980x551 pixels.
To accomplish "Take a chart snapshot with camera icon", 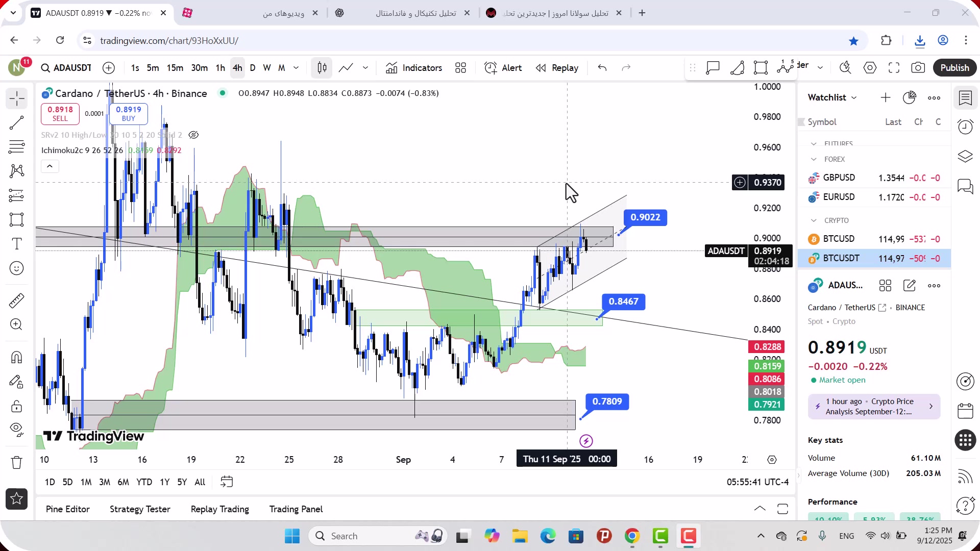I will [x=918, y=68].
